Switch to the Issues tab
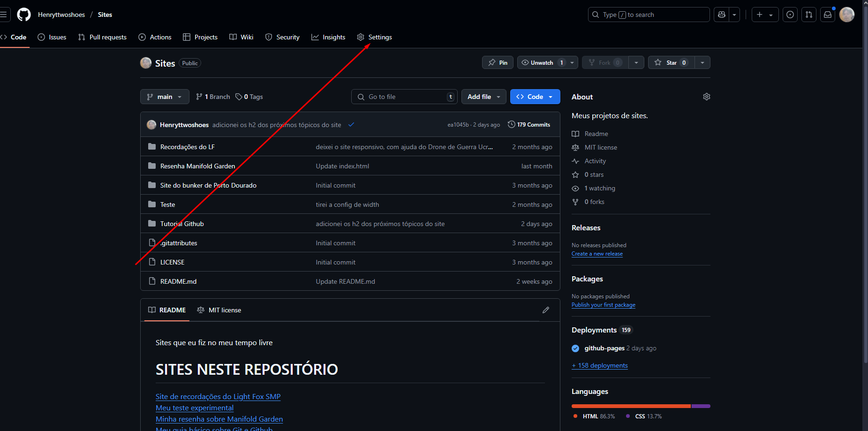 (x=52, y=37)
